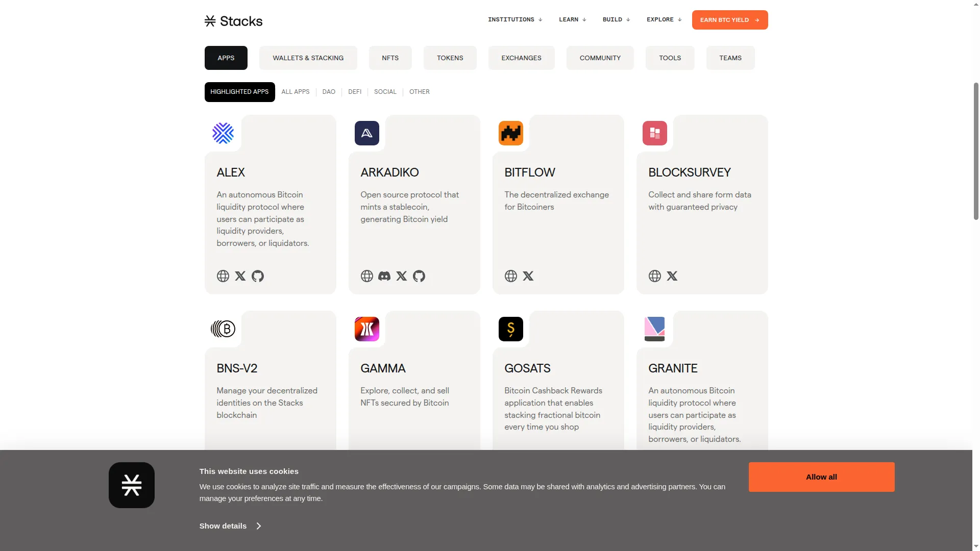
Task: Switch to the NFTs tab
Action: (390, 58)
